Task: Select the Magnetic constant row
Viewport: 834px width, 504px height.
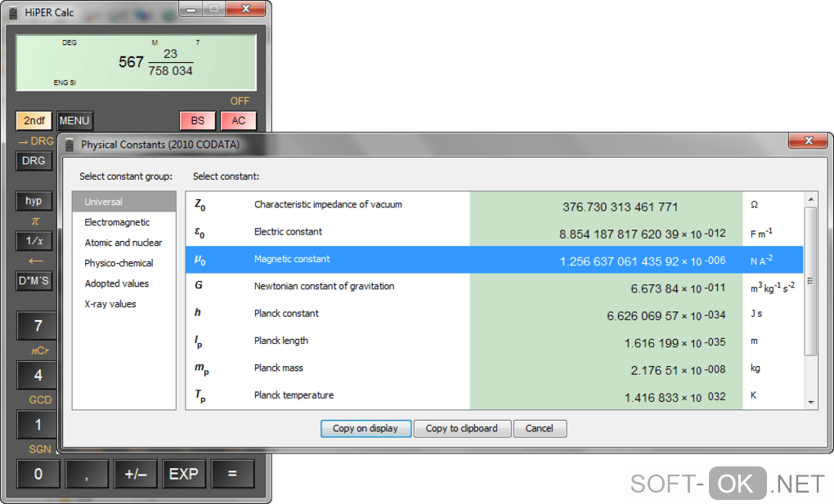Action: (x=494, y=260)
